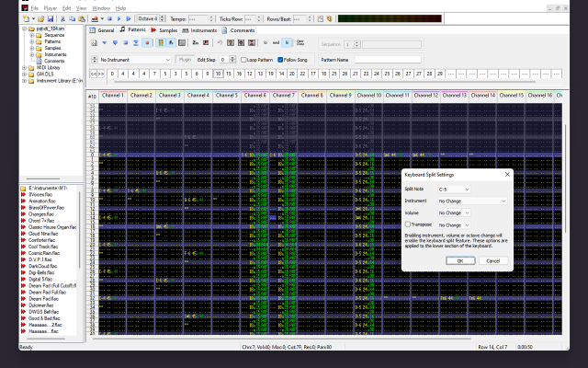Screen dimensions: 588x368
Task: Click the Channel 7 header
Action: coord(284,96)
